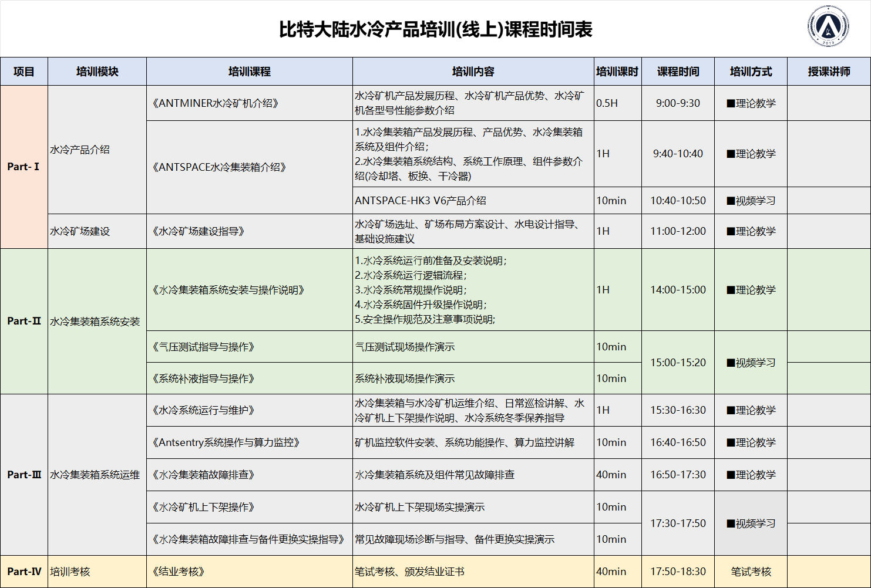Click the 笔试考核、颁发结业证书 content cell
Screen dimensions: 871x588
click(473, 572)
